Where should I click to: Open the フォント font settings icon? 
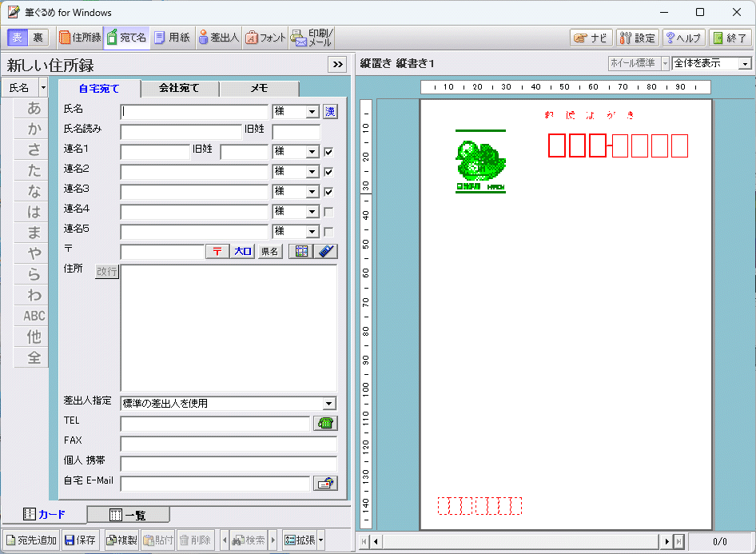click(265, 38)
